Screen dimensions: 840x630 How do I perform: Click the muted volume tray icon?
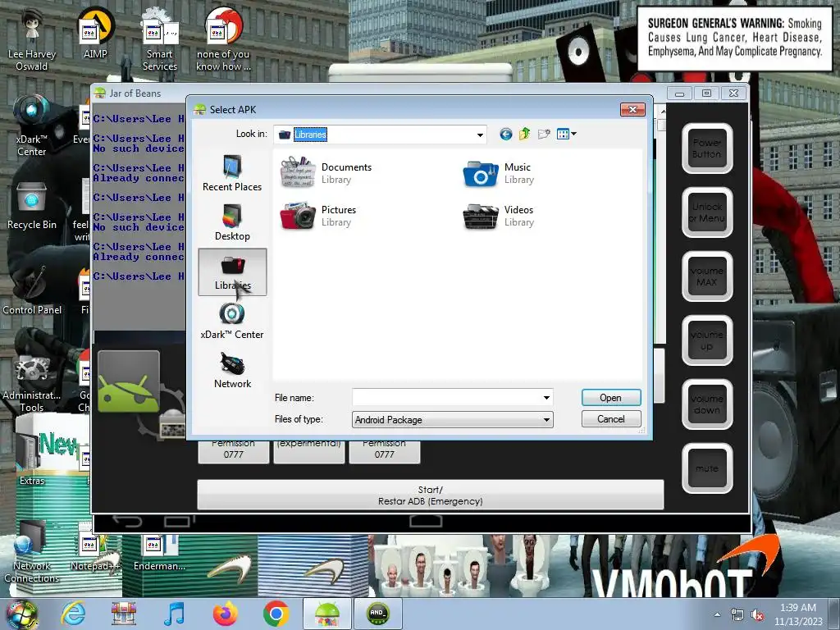click(757, 615)
